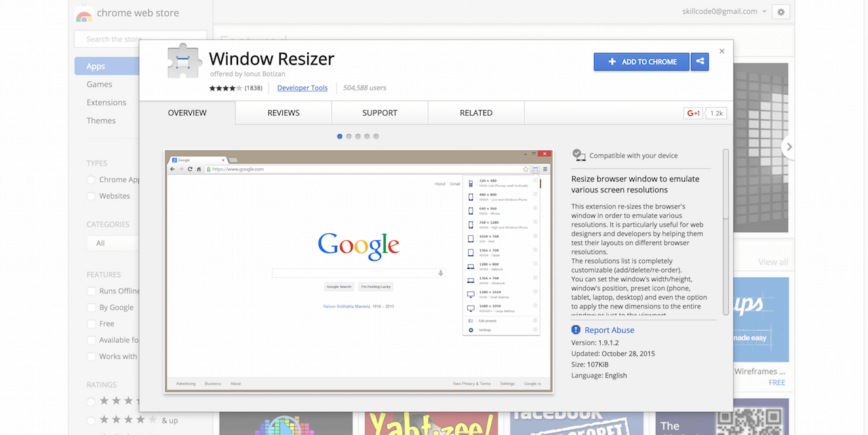Select the Chrome Apps radio button
Image resolution: width=868 pixels, height=435 pixels.
[91, 180]
